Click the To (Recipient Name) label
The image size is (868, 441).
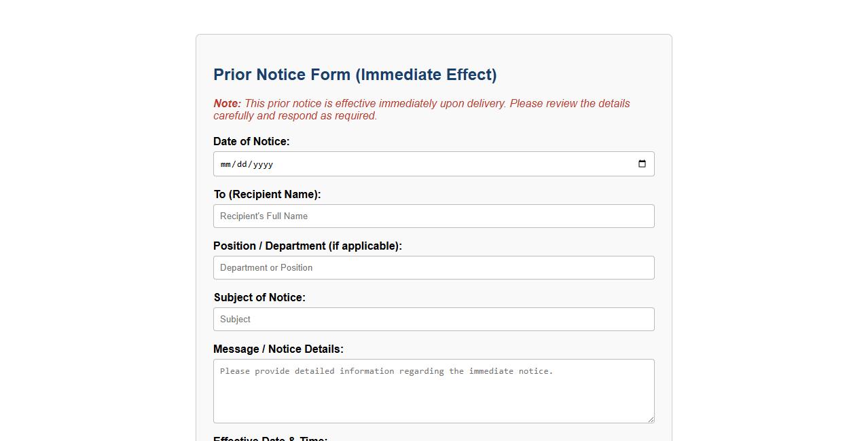[x=268, y=194]
